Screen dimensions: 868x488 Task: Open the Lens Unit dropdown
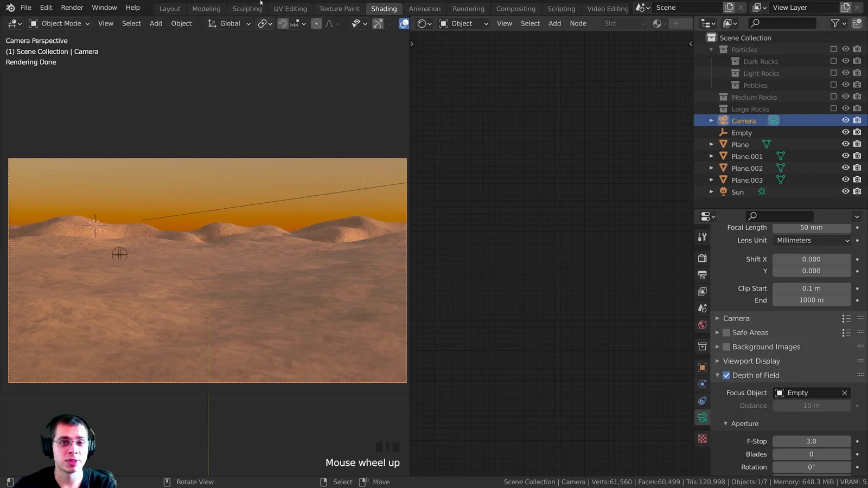tap(812, 240)
